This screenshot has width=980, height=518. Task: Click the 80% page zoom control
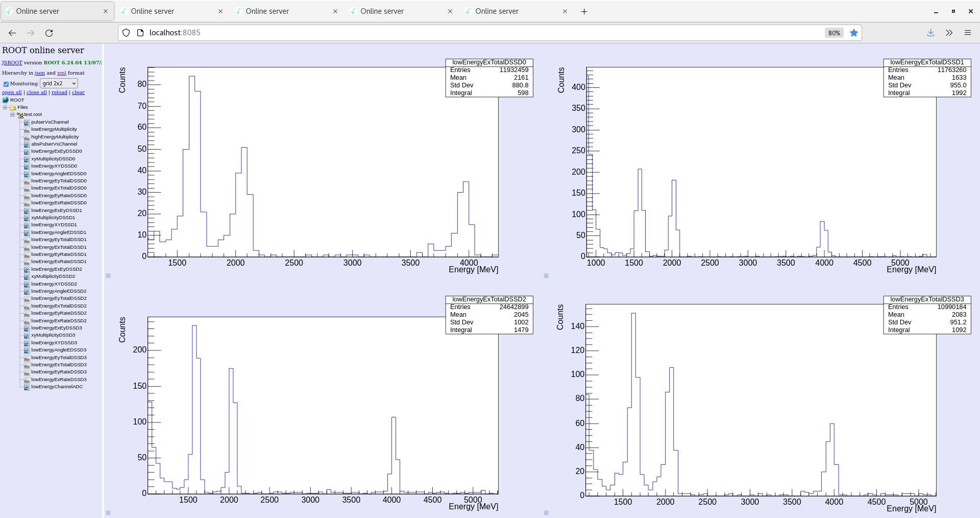[834, 32]
